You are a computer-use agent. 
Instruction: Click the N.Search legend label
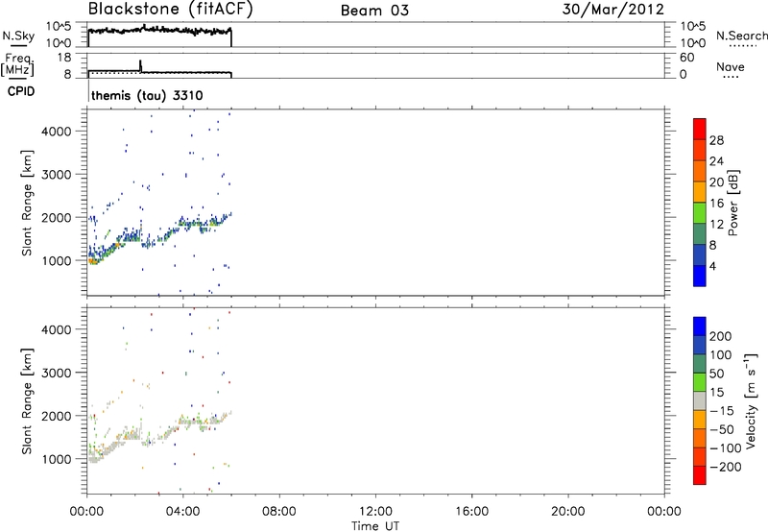click(x=741, y=36)
